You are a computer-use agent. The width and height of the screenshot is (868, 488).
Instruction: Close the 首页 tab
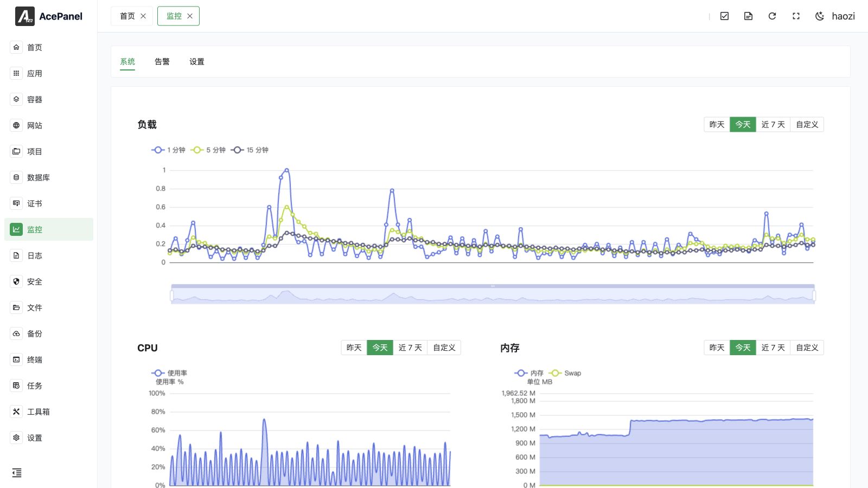143,16
